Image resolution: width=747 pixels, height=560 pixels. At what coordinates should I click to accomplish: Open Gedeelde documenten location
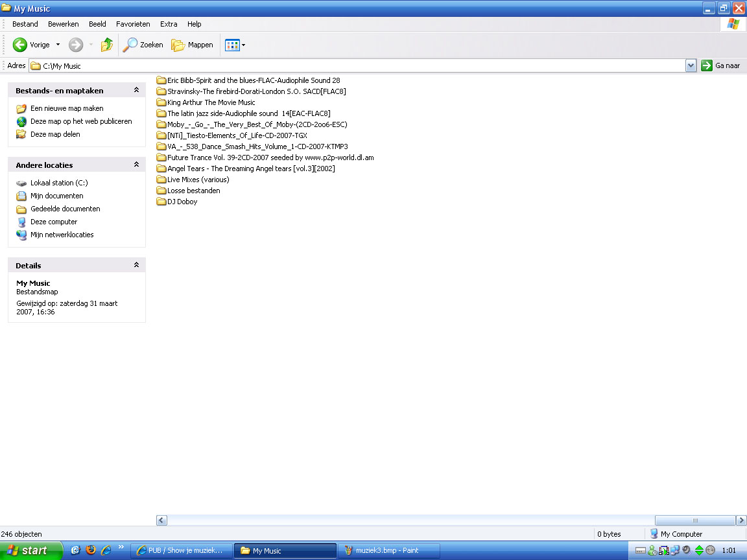pos(65,209)
